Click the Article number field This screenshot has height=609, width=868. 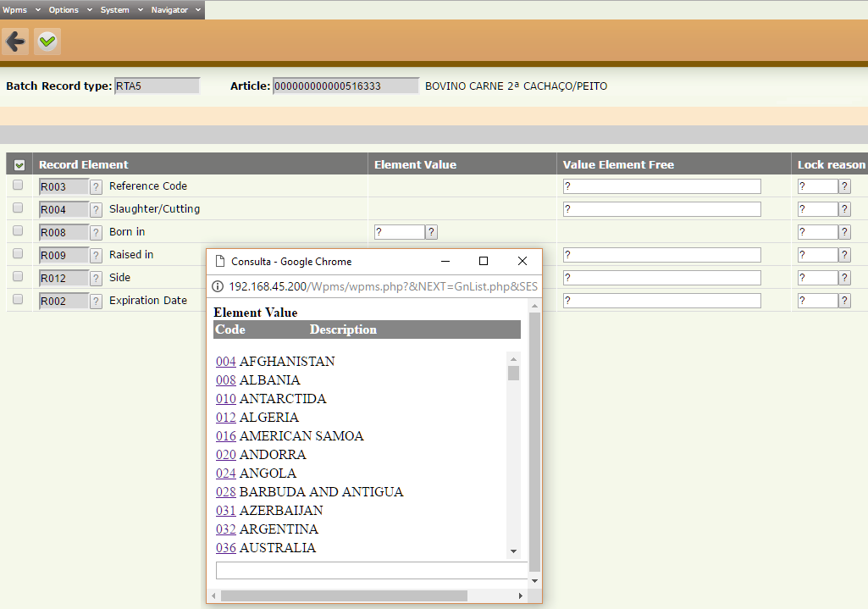pyautogui.click(x=346, y=86)
